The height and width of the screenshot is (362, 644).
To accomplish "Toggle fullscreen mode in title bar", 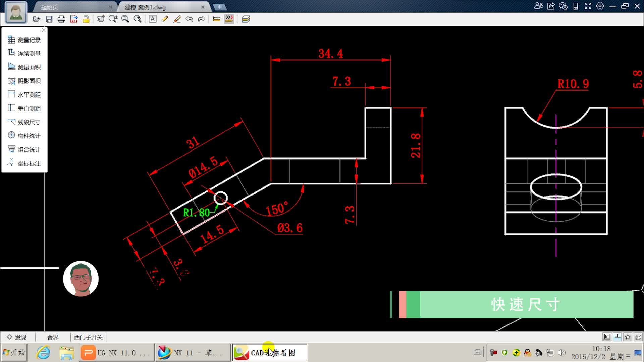I will pos(588,6).
